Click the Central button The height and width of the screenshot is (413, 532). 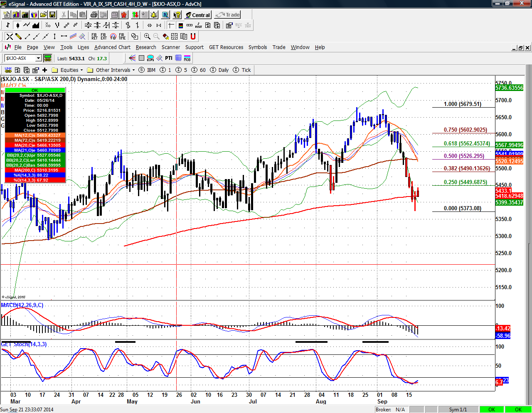click(x=198, y=15)
